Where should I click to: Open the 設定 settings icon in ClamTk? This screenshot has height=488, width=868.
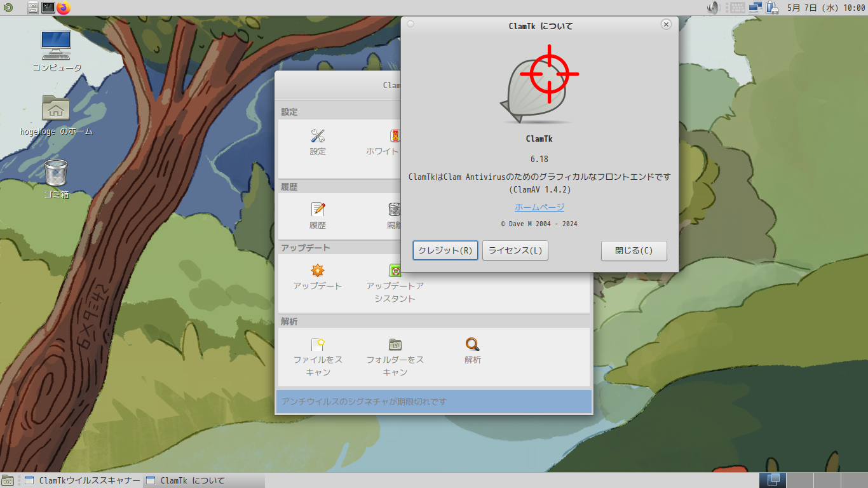(318, 135)
